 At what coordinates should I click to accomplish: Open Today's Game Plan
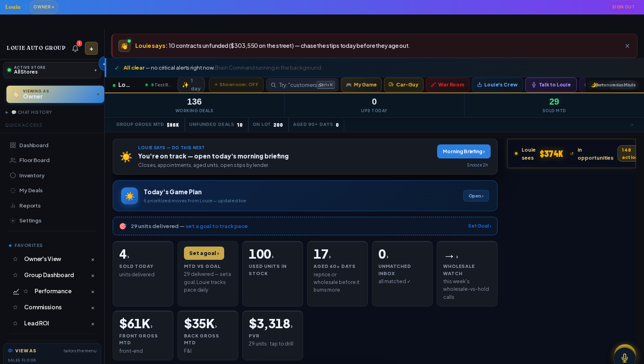476,196
